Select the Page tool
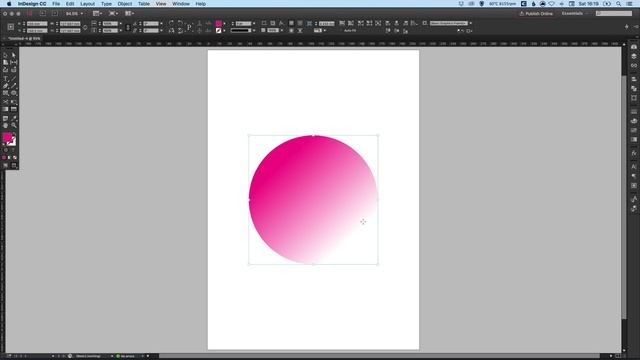The width and height of the screenshot is (640, 360). 5,62
